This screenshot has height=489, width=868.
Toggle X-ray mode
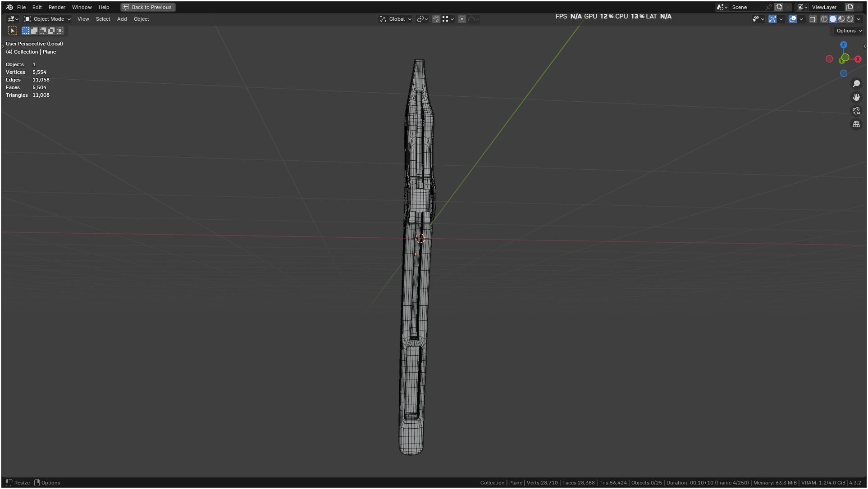tap(813, 19)
